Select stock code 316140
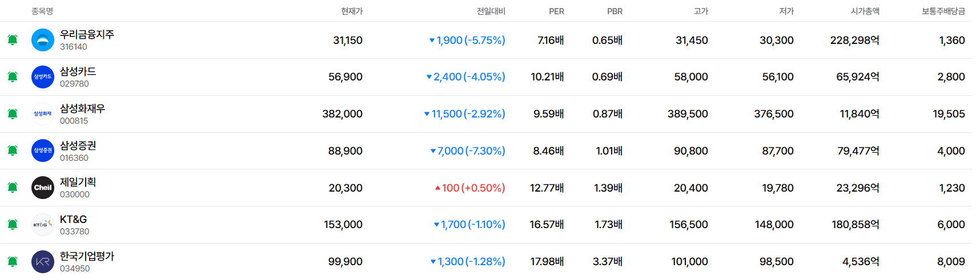The image size is (980, 280). click(x=74, y=47)
